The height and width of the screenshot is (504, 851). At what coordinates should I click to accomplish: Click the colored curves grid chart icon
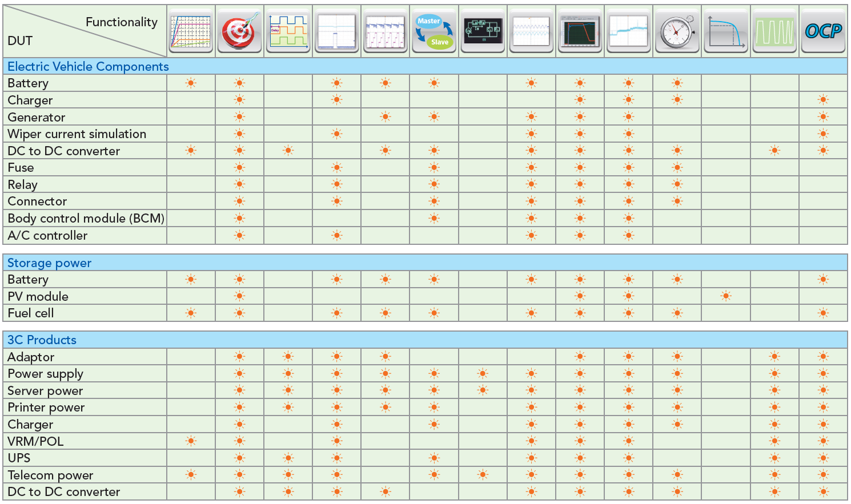[191, 31]
